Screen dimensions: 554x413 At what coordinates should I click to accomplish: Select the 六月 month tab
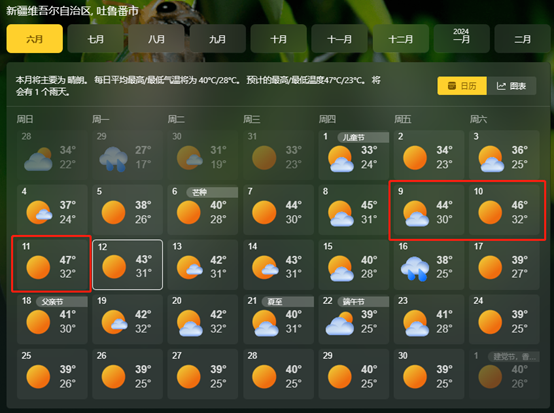point(35,39)
